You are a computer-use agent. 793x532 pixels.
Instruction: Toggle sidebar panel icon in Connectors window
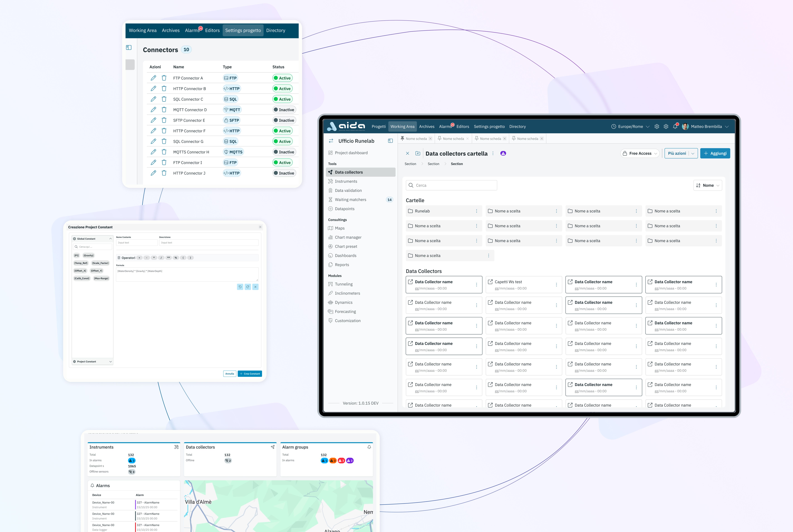pyautogui.click(x=129, y=48)
